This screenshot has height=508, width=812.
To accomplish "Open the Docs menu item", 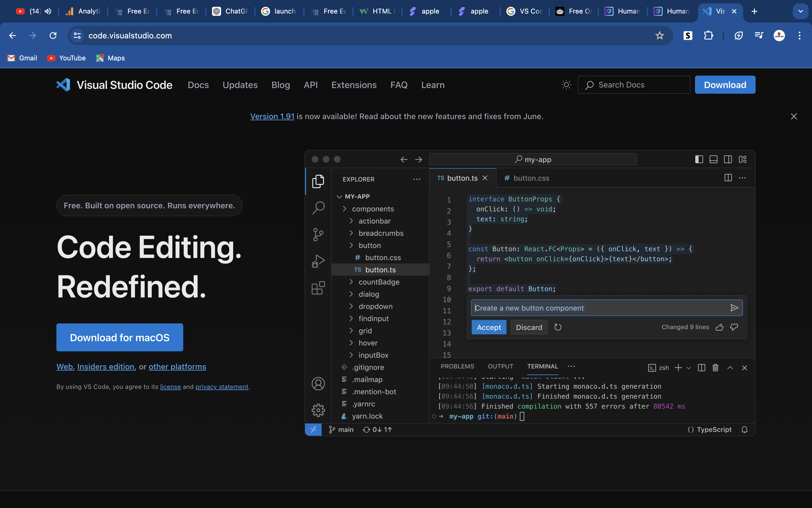I will click(x=198, y=85).
